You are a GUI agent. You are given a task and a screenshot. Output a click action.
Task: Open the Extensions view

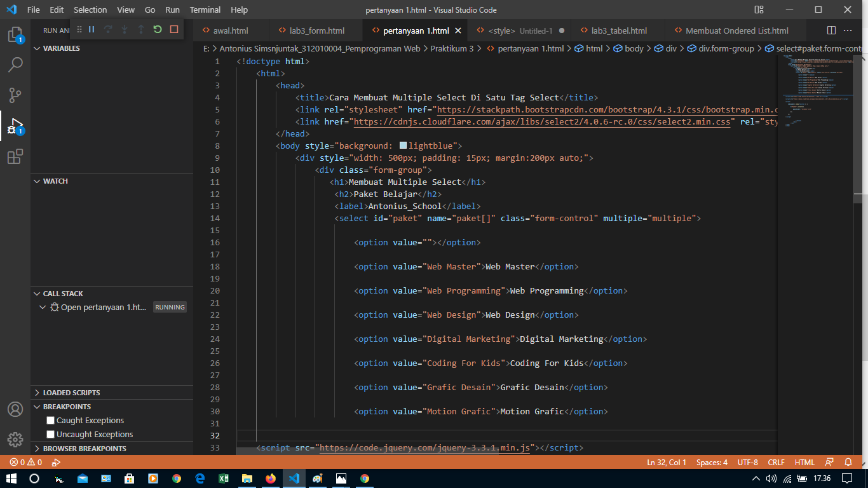(x=15, y=157)
